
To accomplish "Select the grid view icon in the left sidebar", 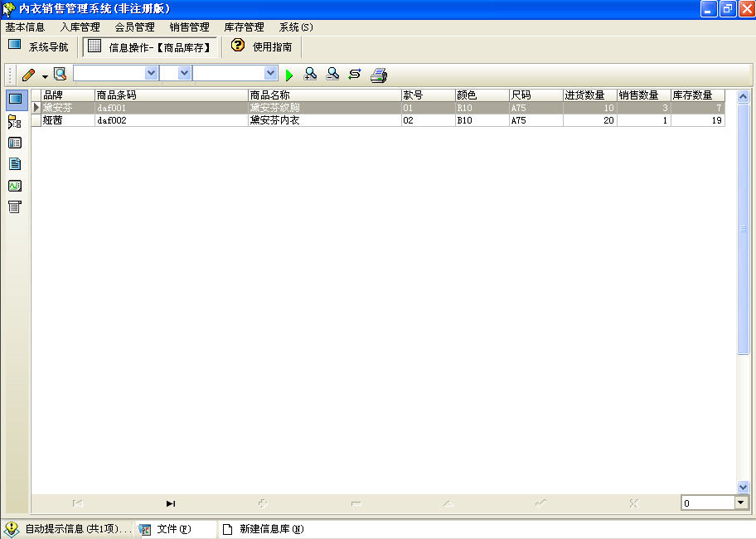I will 14,100.
